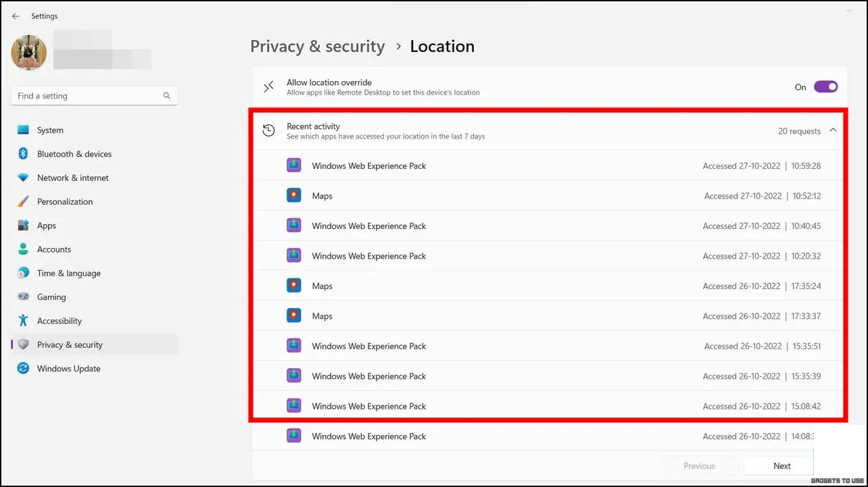The height and width of the screenshot is (487, 868).
Task: Click the Personalization brush icon
Action: 24,201
